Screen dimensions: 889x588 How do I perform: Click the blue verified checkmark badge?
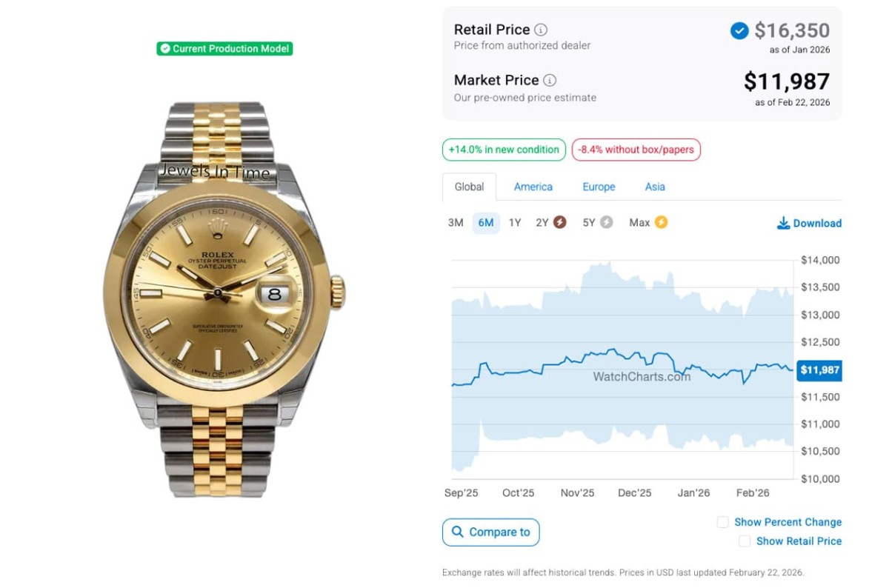[x=739, y=30]
